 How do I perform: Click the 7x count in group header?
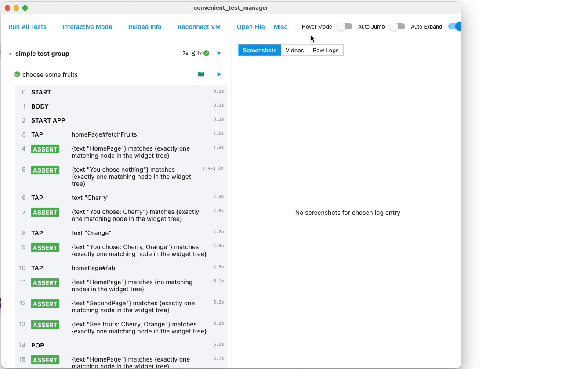[x=185, y=54]
